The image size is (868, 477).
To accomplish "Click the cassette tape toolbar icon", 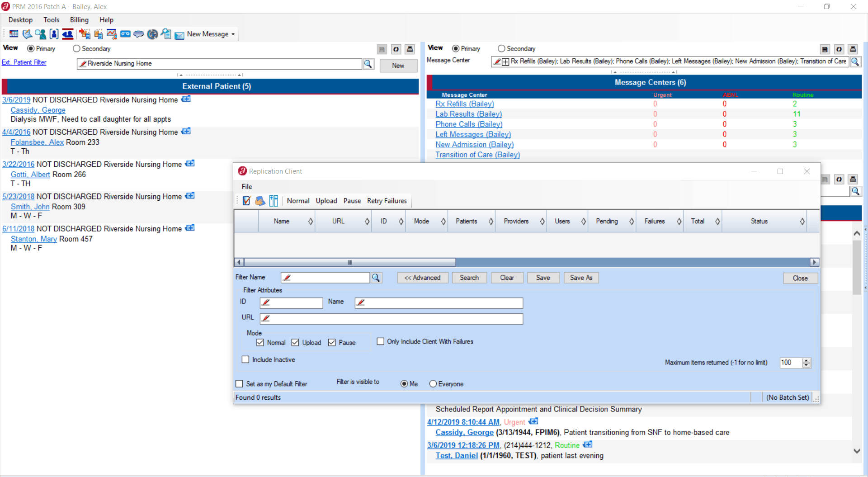I will [x=125, y=34].
